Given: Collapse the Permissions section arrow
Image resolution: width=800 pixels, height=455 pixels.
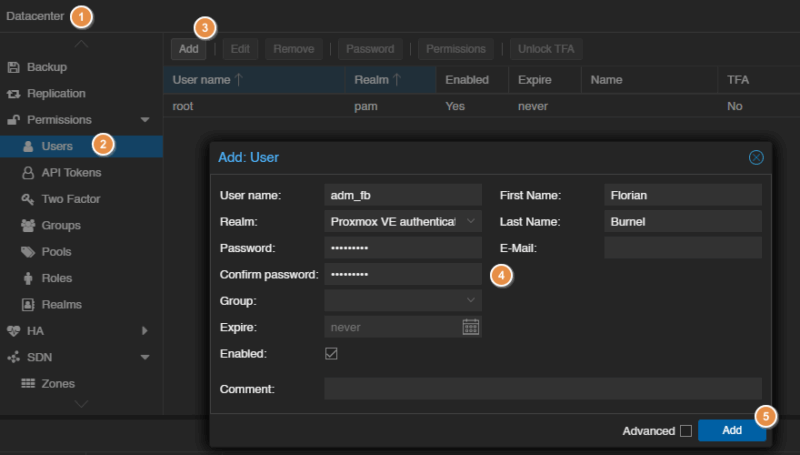Looking at the screenshot, I should pyautogui.click(x=145, y=120).
